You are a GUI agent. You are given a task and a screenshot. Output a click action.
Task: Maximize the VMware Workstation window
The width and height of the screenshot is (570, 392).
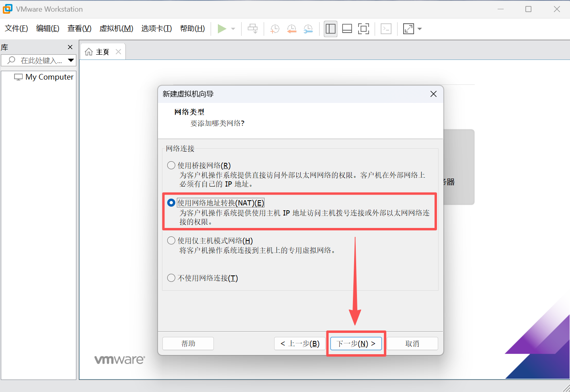[x=529, y=9]
